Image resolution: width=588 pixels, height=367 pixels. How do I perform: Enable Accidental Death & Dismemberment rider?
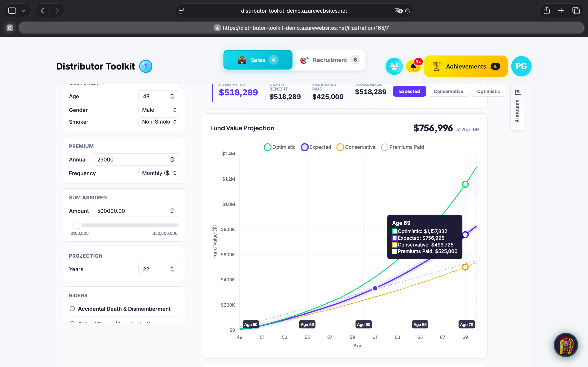coord(72,308)
